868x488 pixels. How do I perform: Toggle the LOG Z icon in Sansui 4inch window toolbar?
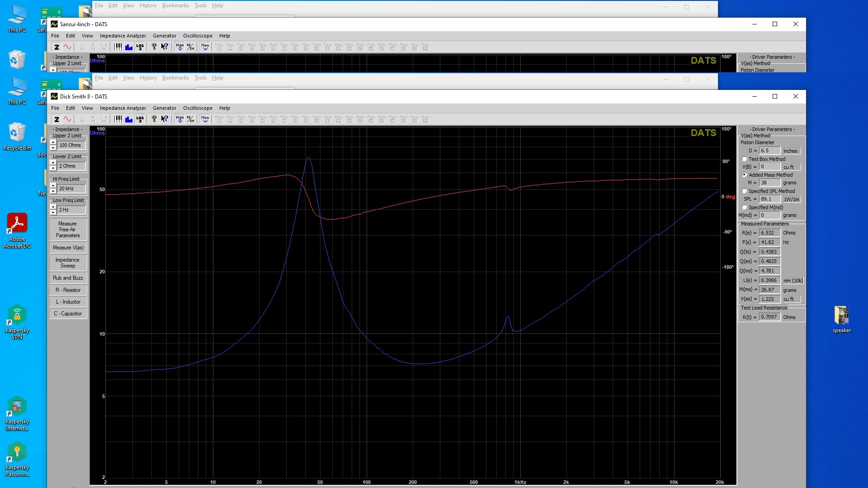pyautogui.click(x=140, y=47)
